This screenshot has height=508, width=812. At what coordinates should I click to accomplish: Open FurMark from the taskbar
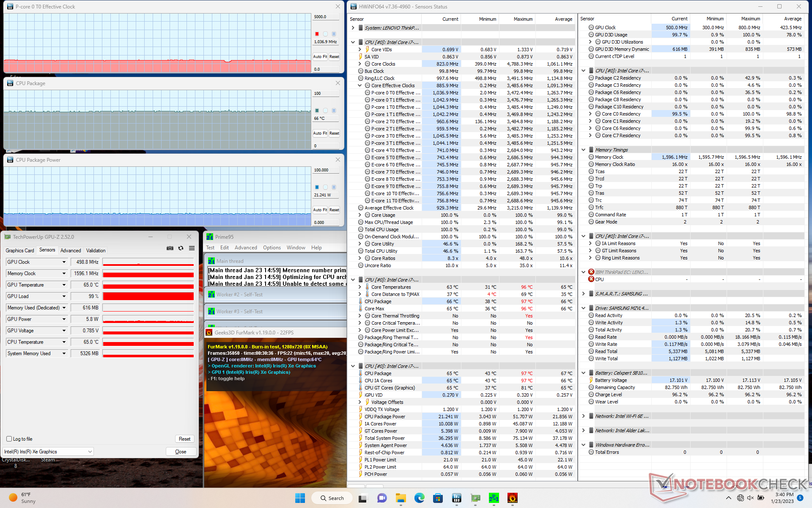(512, 498)
